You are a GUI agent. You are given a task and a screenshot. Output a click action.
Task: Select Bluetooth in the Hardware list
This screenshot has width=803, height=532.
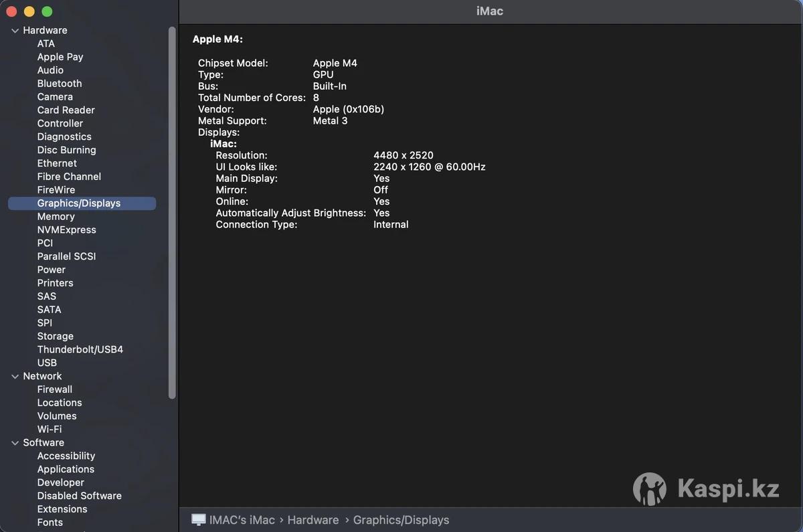point(60,84)
